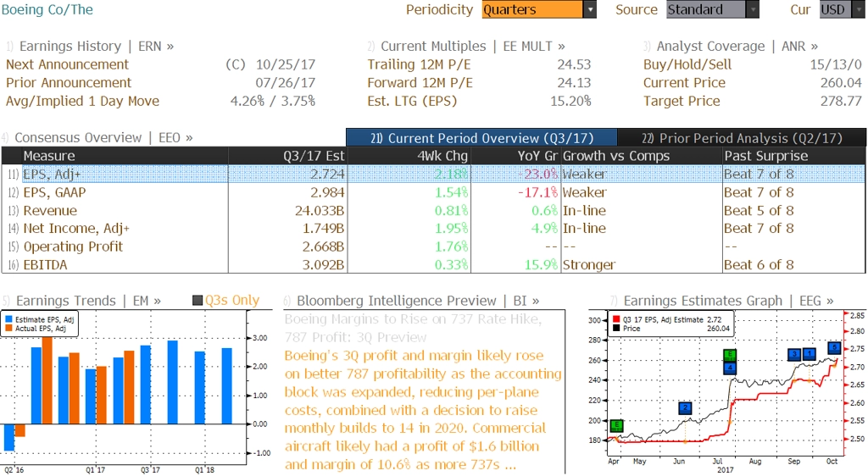The height and width of the screenshot is (476, 868).
Task: Open Earnings Trends EM link
Action: [88, 301]
